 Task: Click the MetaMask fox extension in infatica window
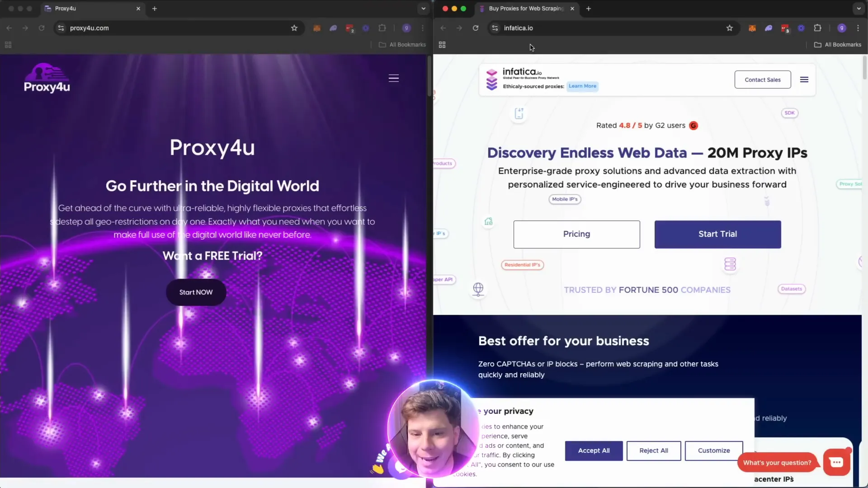(752, 28)
